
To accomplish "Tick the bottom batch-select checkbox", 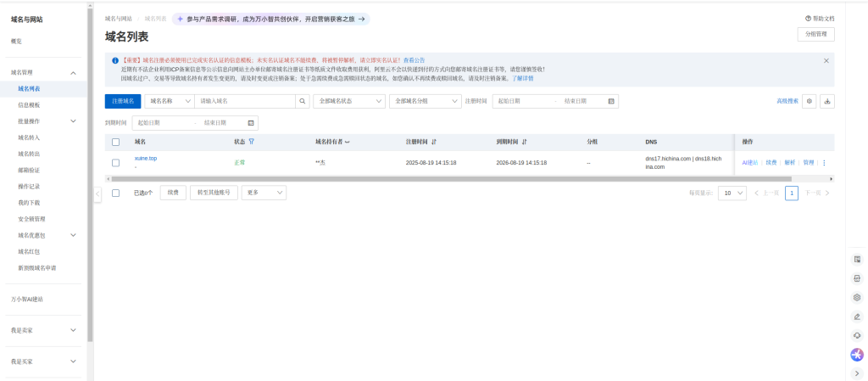I will (x=115, y=193).
